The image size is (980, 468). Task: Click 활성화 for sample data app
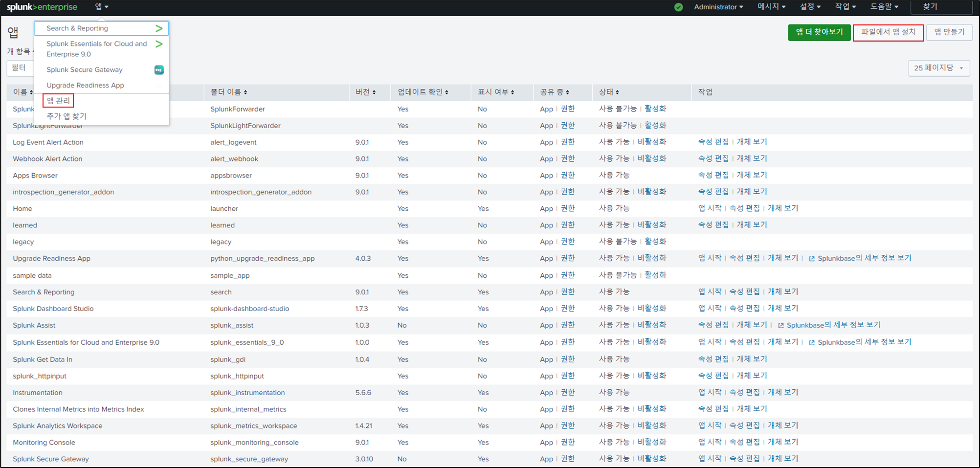pos(655,276)
